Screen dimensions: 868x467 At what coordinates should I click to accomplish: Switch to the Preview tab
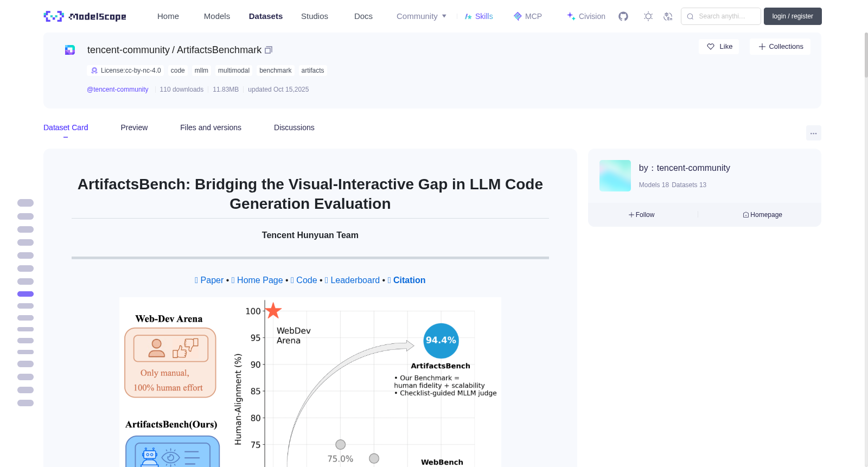[134, 127]
